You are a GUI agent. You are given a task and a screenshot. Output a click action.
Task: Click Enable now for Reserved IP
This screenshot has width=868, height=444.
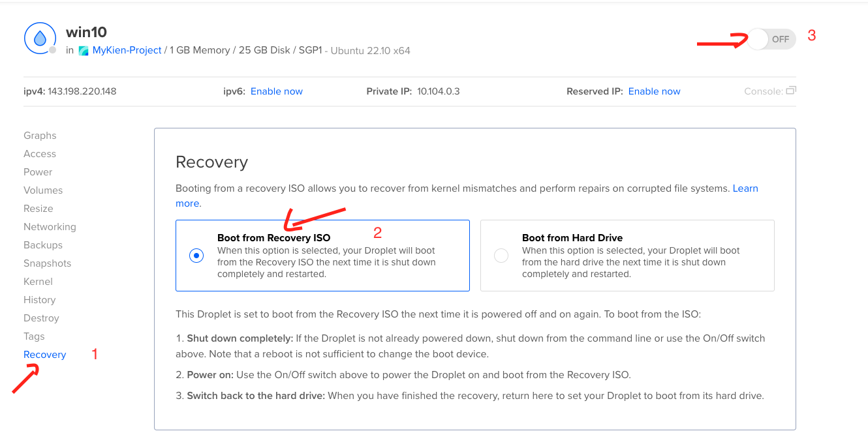coord(654,91)
